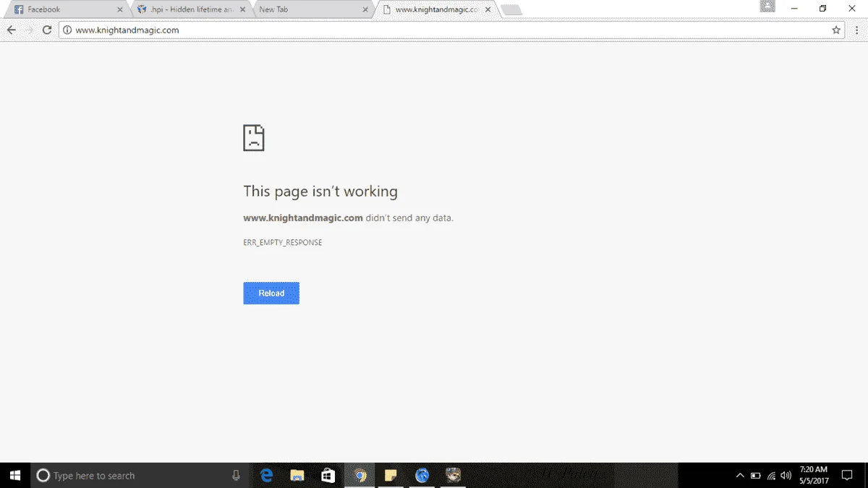Click the Cortana 'Type here to search' box

point(139,475)
